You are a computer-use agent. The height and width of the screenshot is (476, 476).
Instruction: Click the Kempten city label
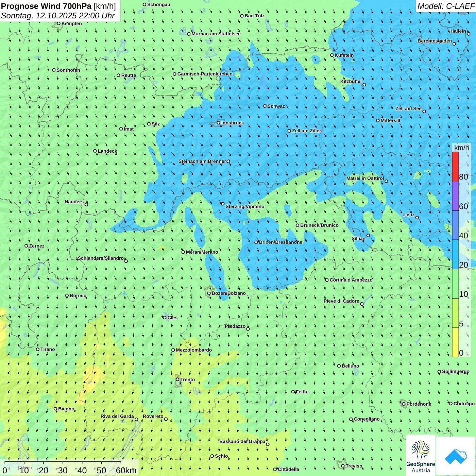[72, 23]
